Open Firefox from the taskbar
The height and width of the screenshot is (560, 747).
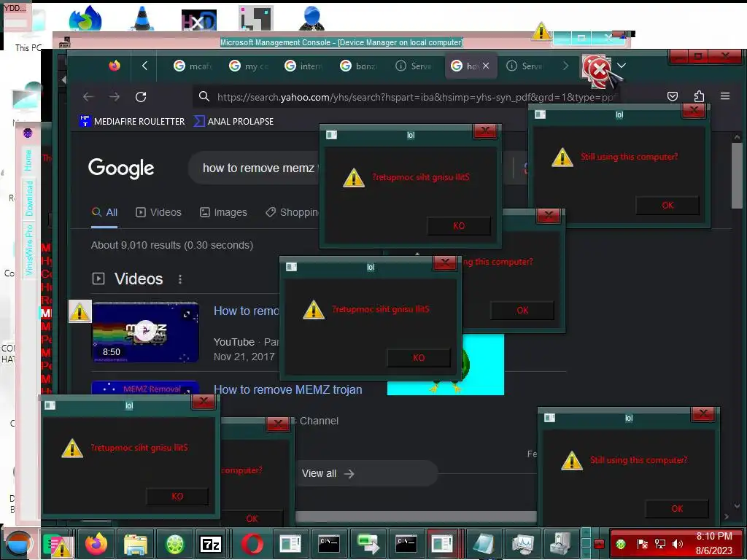(96, 542)
